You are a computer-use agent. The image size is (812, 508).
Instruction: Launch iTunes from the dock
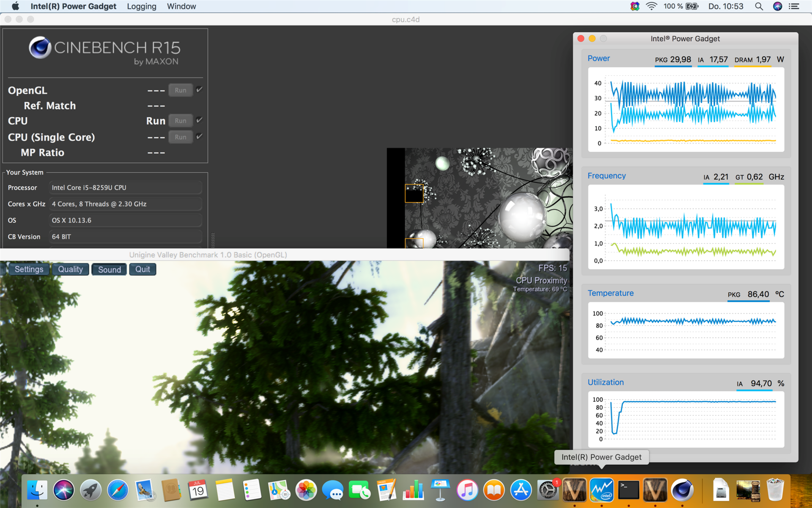tap(467, 490)
